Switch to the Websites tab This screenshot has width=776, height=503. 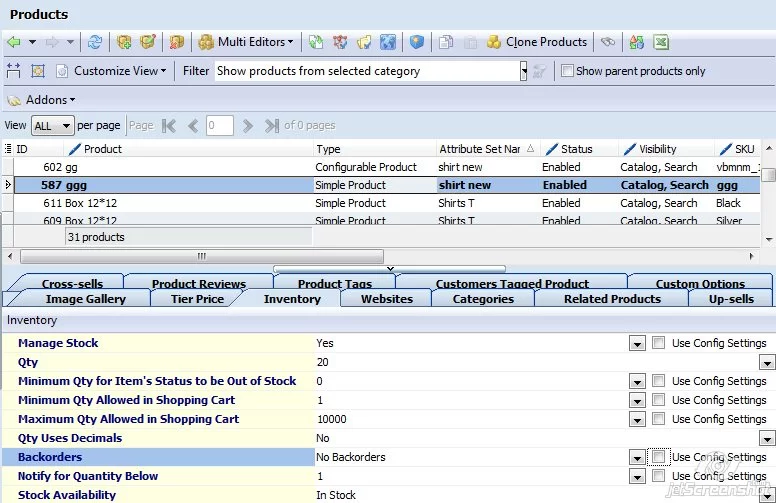[x=387, y=299]
